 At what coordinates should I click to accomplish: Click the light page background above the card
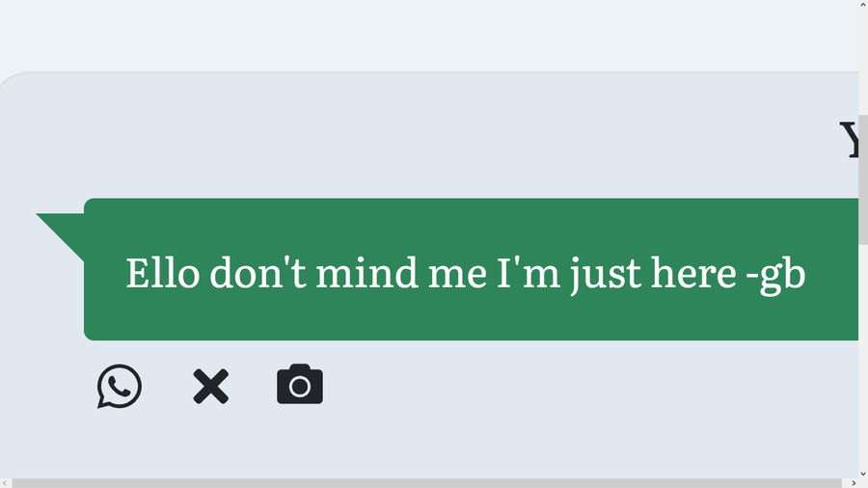pyautogui.click(x=434, y=34)
